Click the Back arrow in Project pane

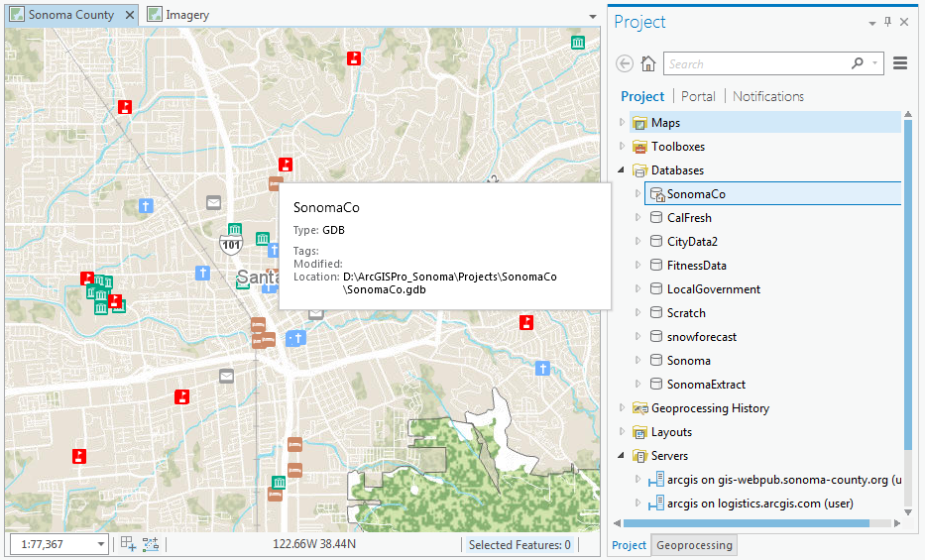[x=625, y=63]
